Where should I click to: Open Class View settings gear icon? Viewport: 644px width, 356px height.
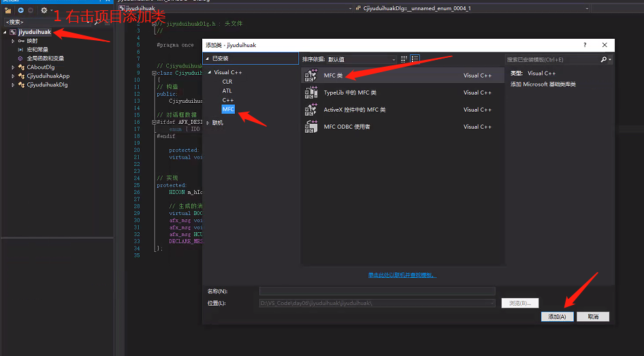pyautogui.click(x=44, y=10)
